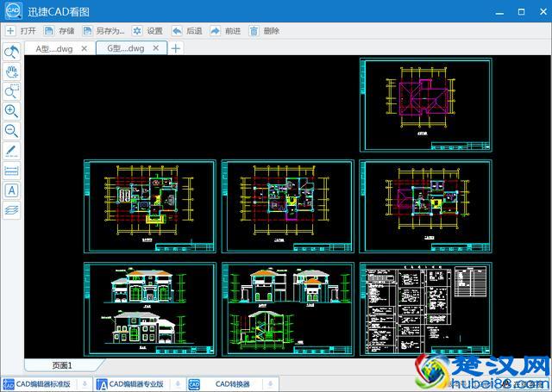552x392 pixels.
Task: Close the G型...dwg tab
Action: pyautogui.click(x=156, y=48)
